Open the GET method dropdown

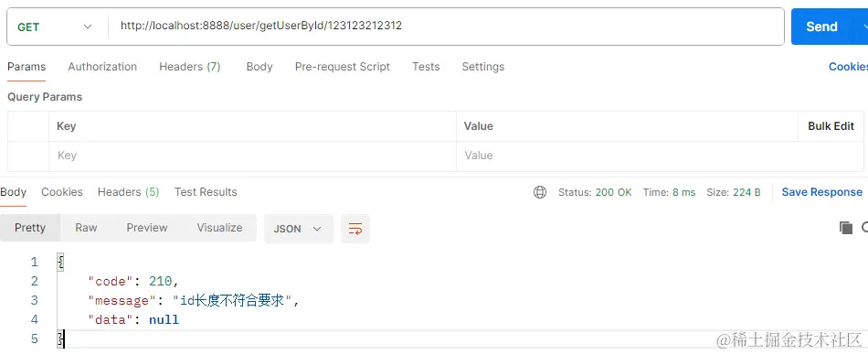[54, 27]
